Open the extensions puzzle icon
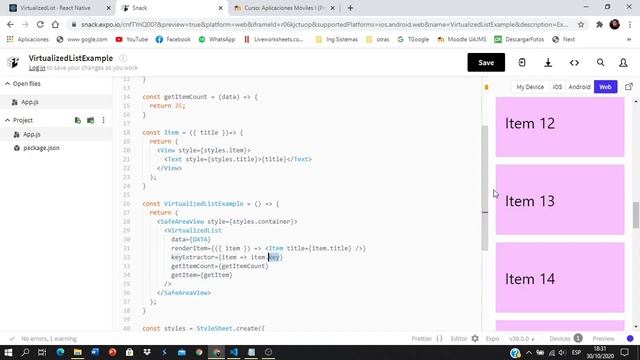This screenshot has width=640, height=360. [x=599, y=24]
